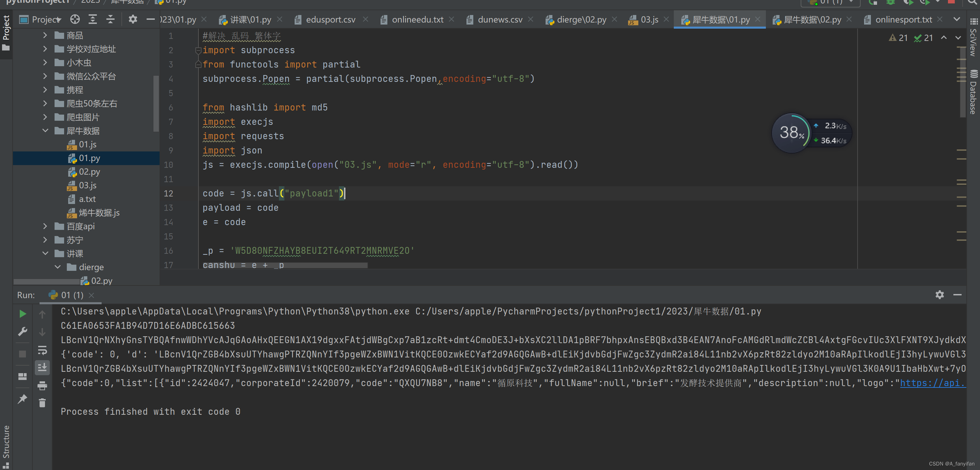Viewport: 980px width, 470px height.
Task: Open the Structure tool window
Action: [6, 446]
